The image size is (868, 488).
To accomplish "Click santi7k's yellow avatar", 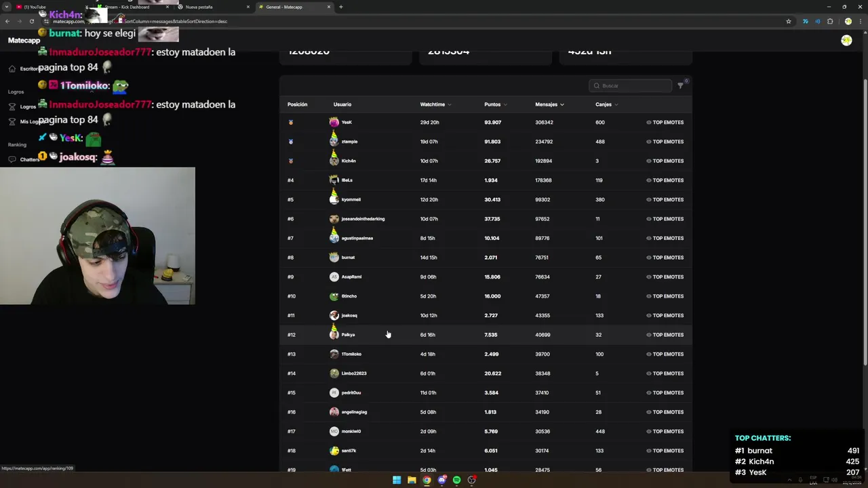I will 334,451.
